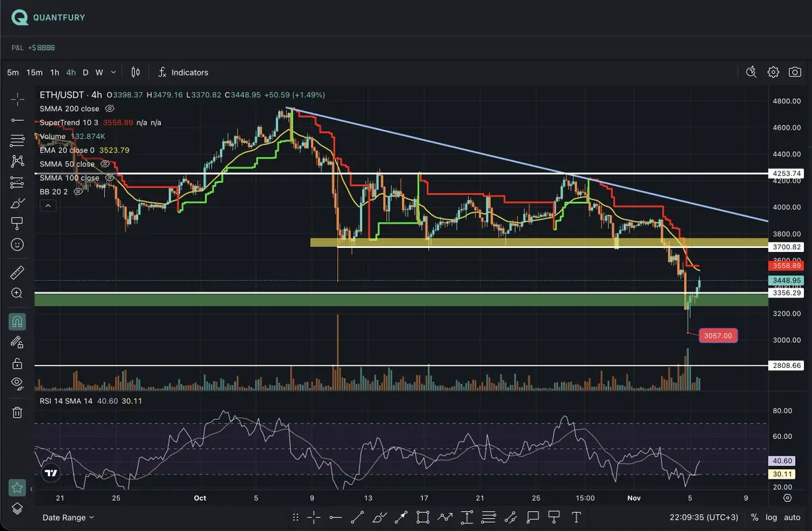Screen dimensions: 812x531
Task: Click the 3057.00 price marker label
Action: 718,335
